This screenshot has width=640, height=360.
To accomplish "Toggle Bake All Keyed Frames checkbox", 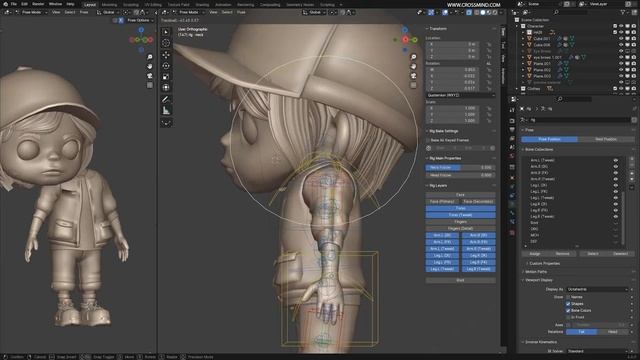I will [x=428, y=140].
